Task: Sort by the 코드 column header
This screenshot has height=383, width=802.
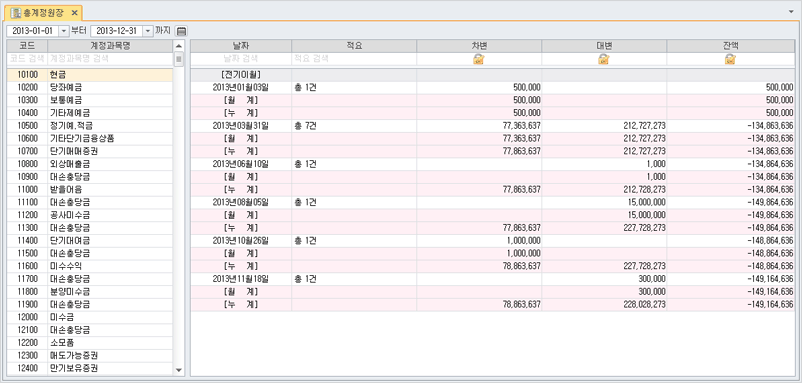Action: coord(27,47)
